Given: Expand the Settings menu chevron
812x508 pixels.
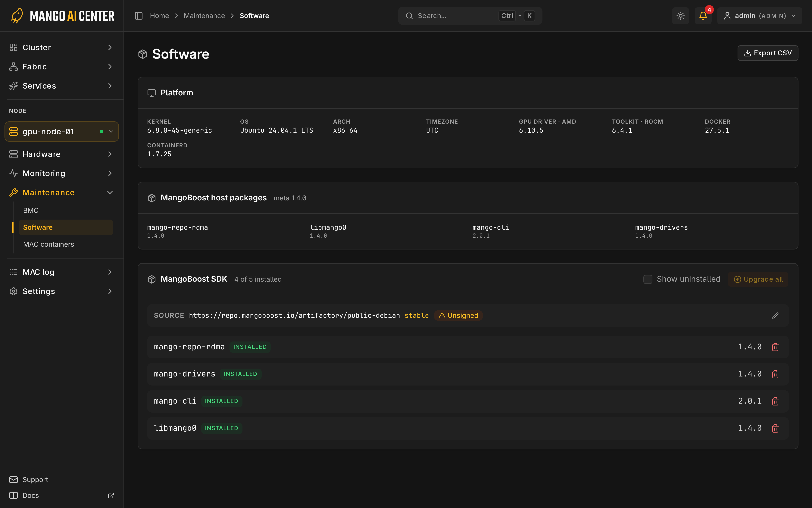Looking at the screenshot, I should (x=110, y=291).
